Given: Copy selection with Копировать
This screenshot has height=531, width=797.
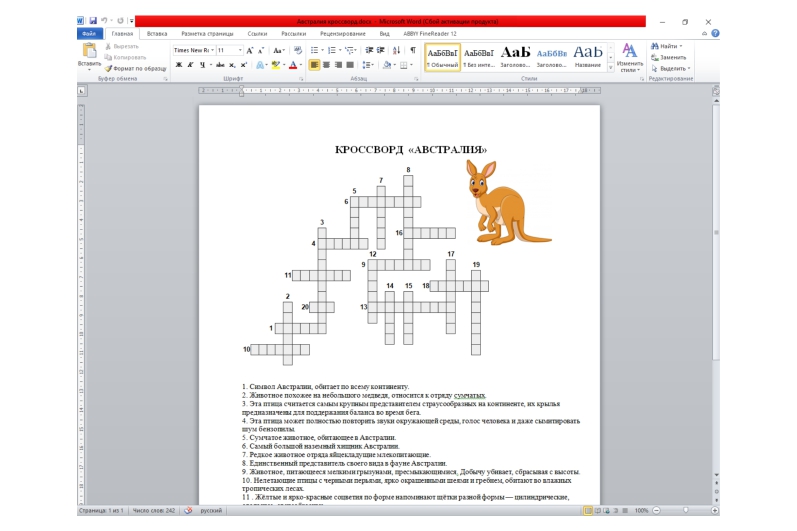Looking at the screenshot, I should (126, 57).
